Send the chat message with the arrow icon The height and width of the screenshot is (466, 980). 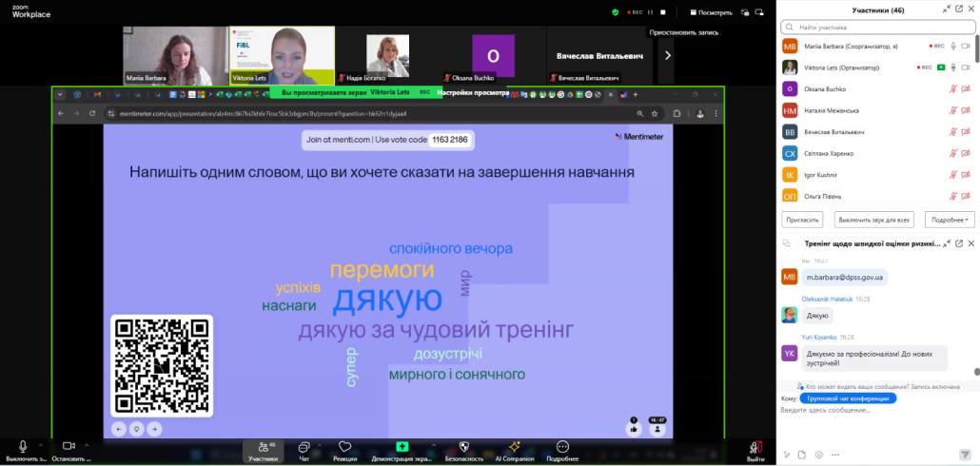coord(965,454)
